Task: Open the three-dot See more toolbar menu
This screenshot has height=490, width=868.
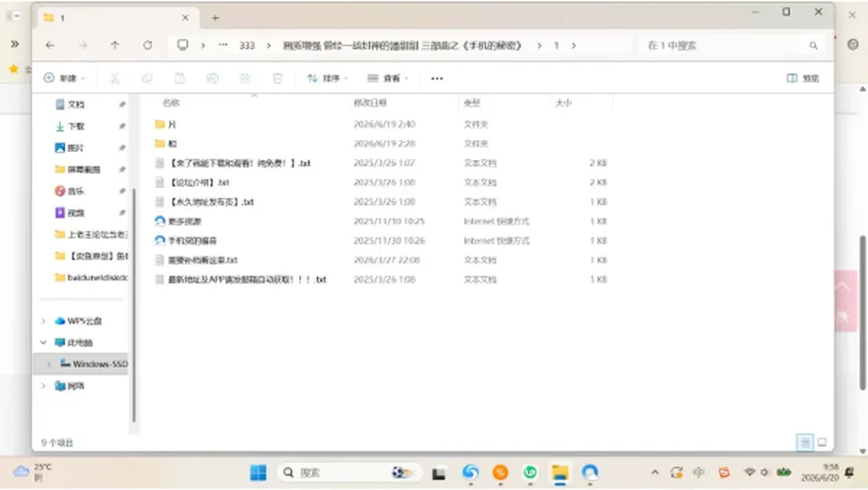Action: (x=437, y=78)
